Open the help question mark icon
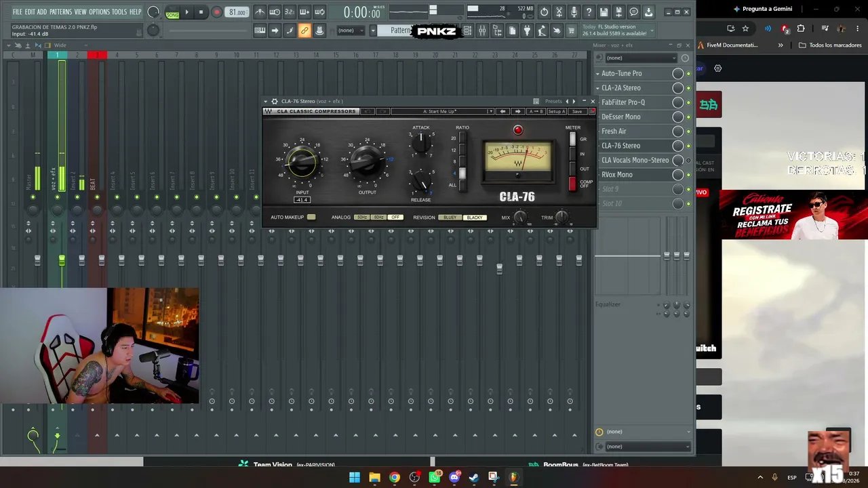This screenshot has height=488, width=868. pos(589,12)
